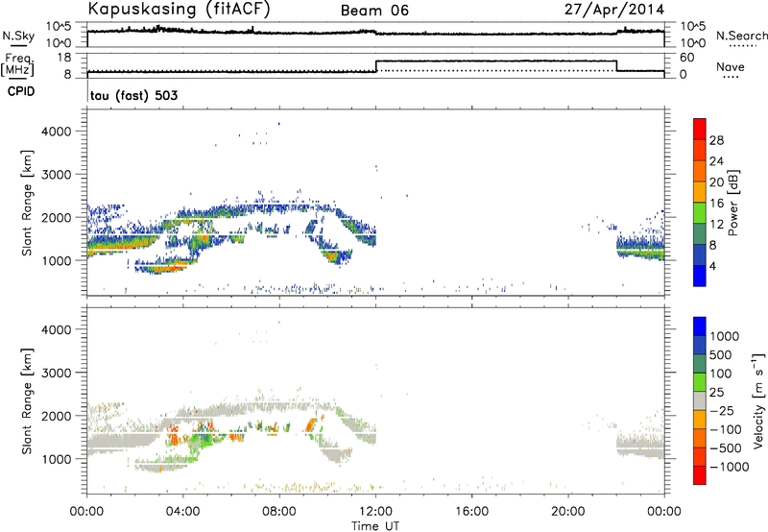Click the N.Search legend label

point(742,36)
